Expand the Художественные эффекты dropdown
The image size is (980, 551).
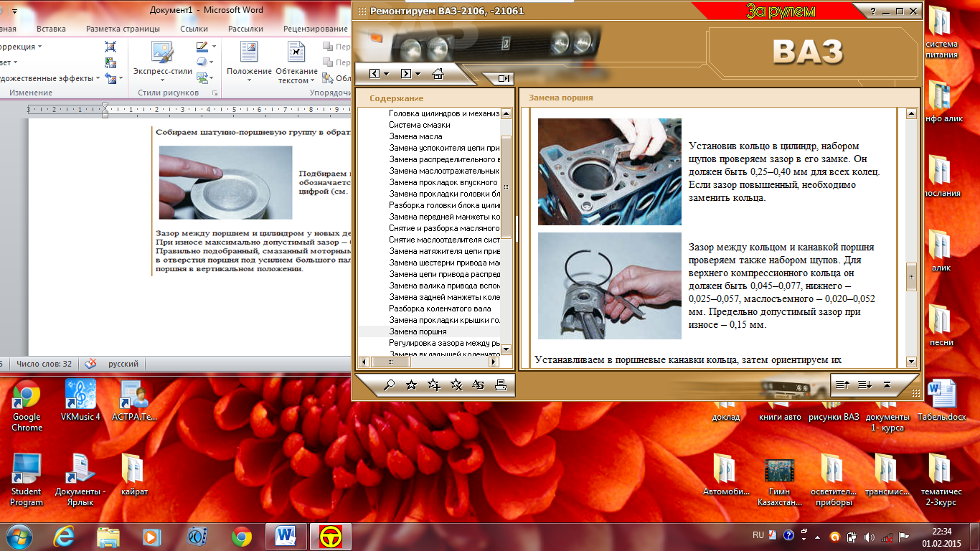pyautogui.click(x=99, y=78)
